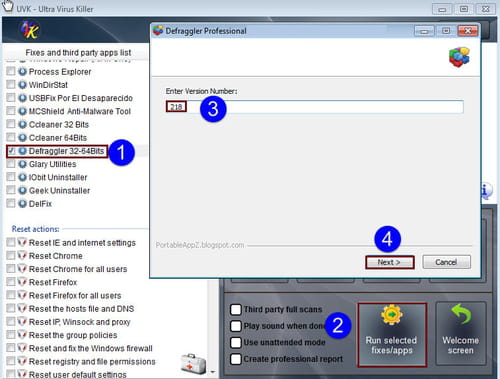This screenshot has height=379, width=500.
Task: Click the Reset IE shield icon
Action: [22, 242]
